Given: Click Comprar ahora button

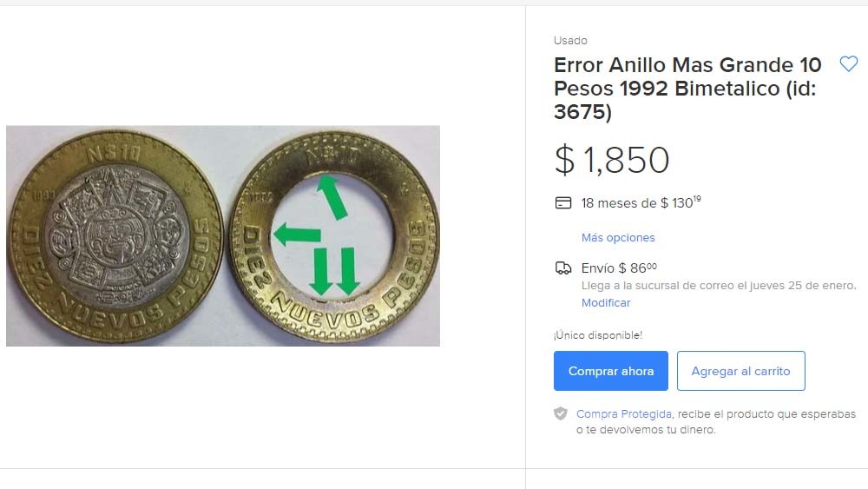Looking at the screenshot, I should [610, 371].
